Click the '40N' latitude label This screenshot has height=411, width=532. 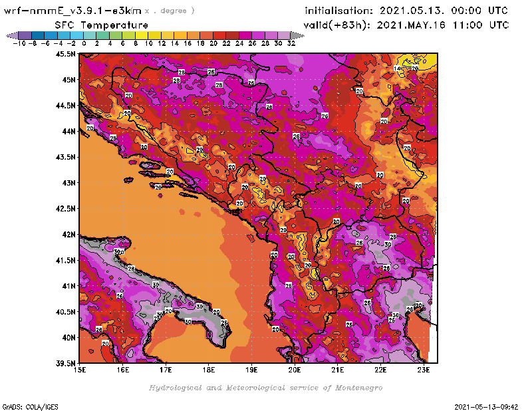click(x=68, y=338)
